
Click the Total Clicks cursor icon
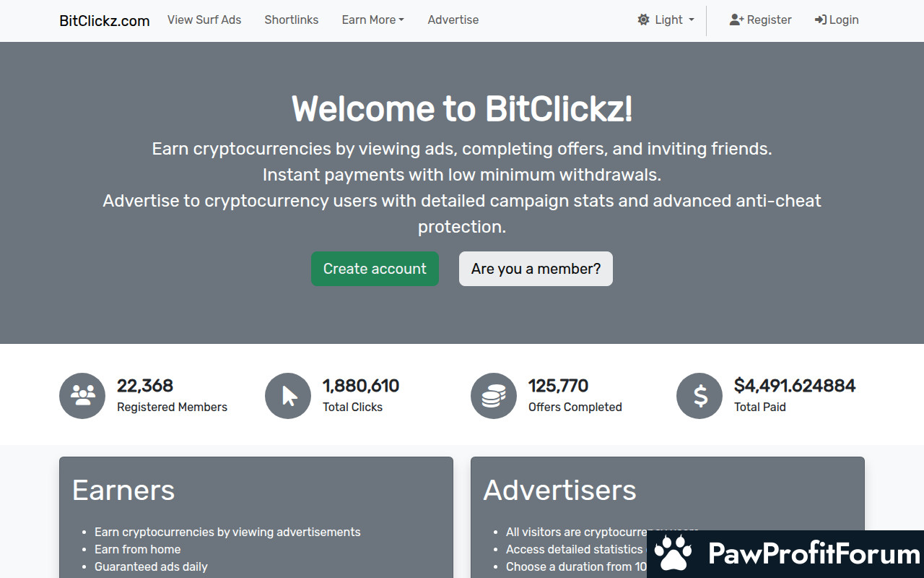coord(288,396)
